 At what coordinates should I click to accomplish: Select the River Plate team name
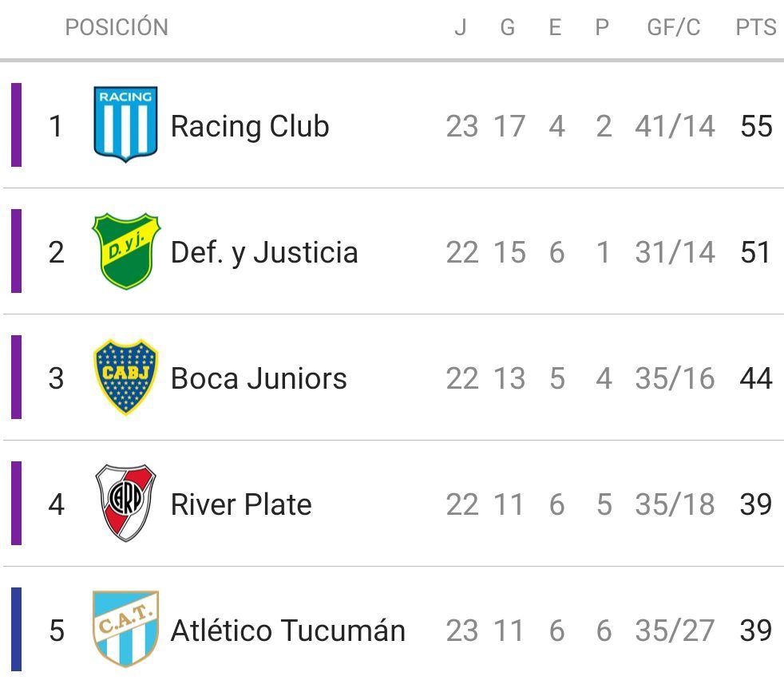click(x=241, y=504)
